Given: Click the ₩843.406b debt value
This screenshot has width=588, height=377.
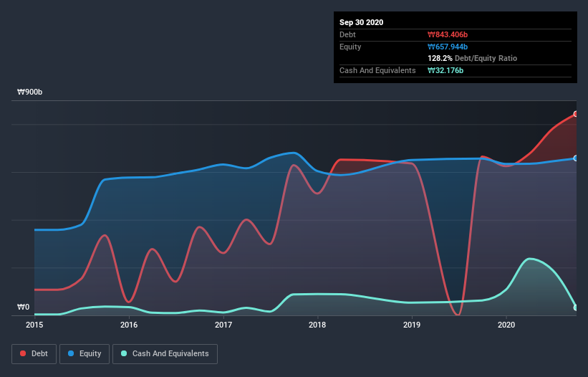Looking at the screenshot, I should pyautogui.click(x=448, y=35).
